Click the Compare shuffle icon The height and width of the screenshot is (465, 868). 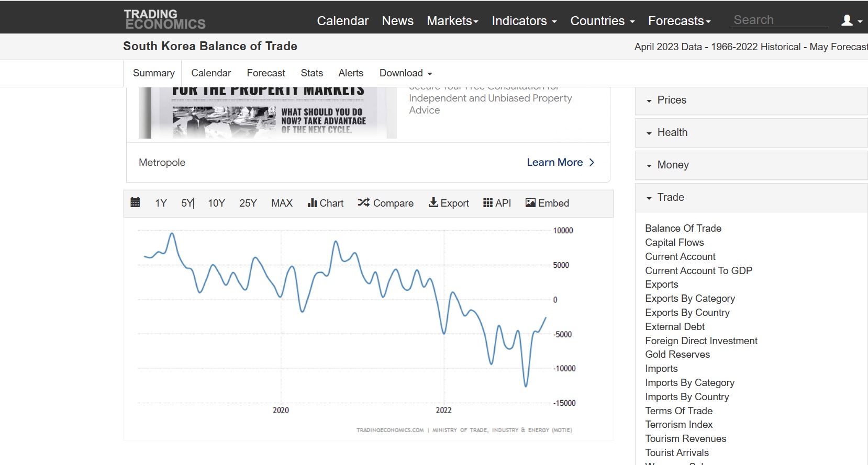pyautogui.click(x=364, y=202)
